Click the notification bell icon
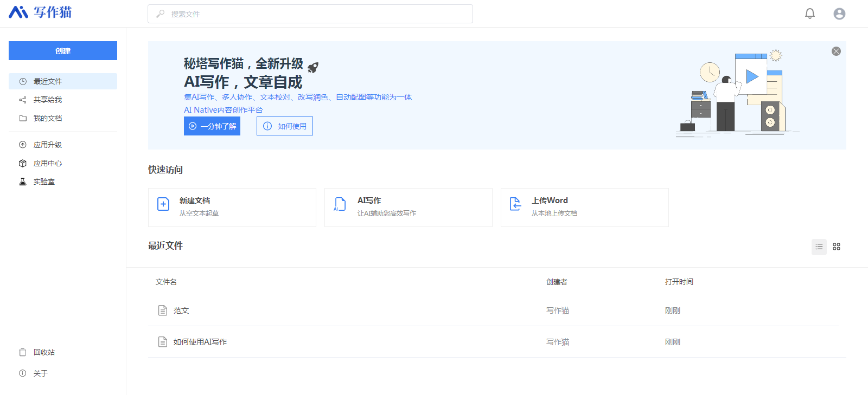This screenshot has height=395, width=868. point(809,14)
